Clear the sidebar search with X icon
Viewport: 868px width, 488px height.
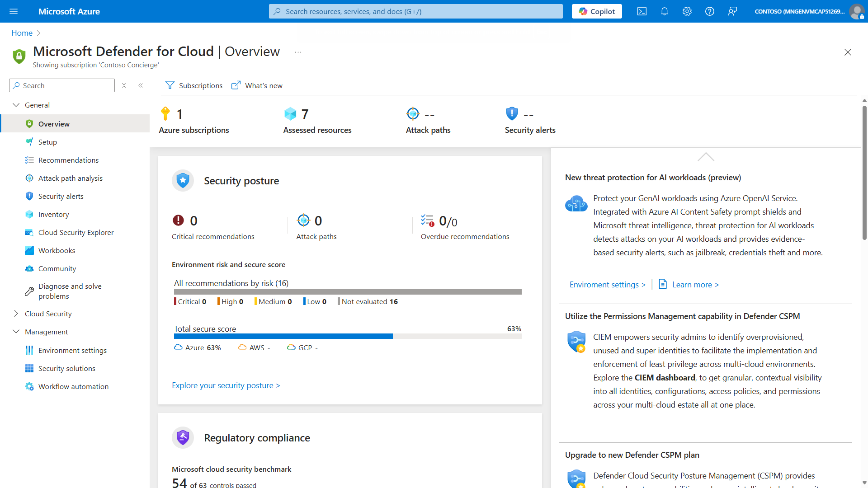(124, 85)
